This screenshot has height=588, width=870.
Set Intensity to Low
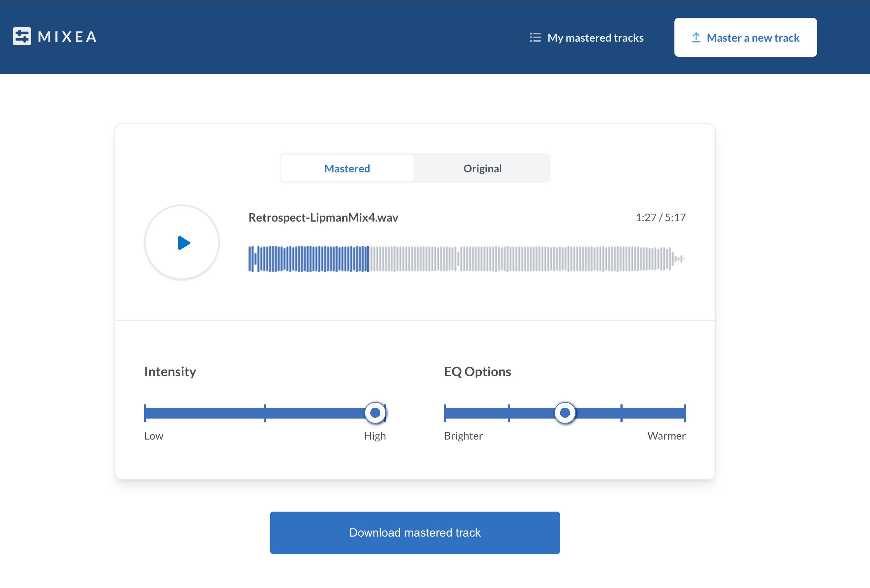146,412
